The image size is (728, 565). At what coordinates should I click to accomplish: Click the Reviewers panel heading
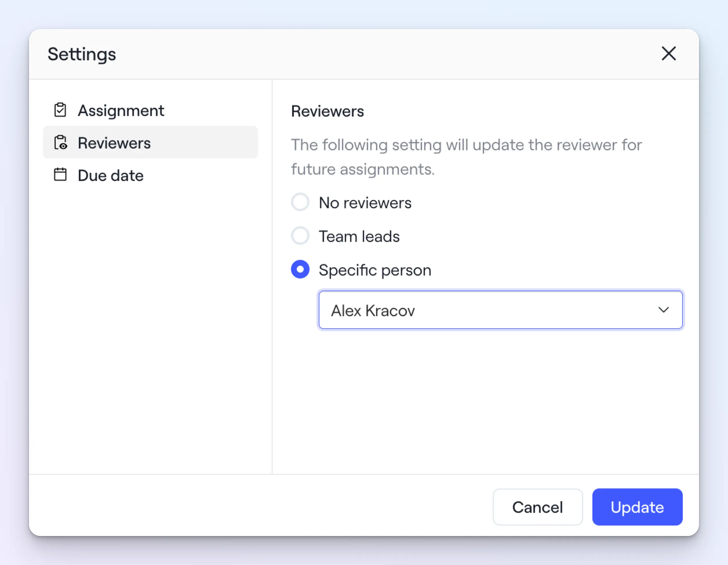click(327, 111)
